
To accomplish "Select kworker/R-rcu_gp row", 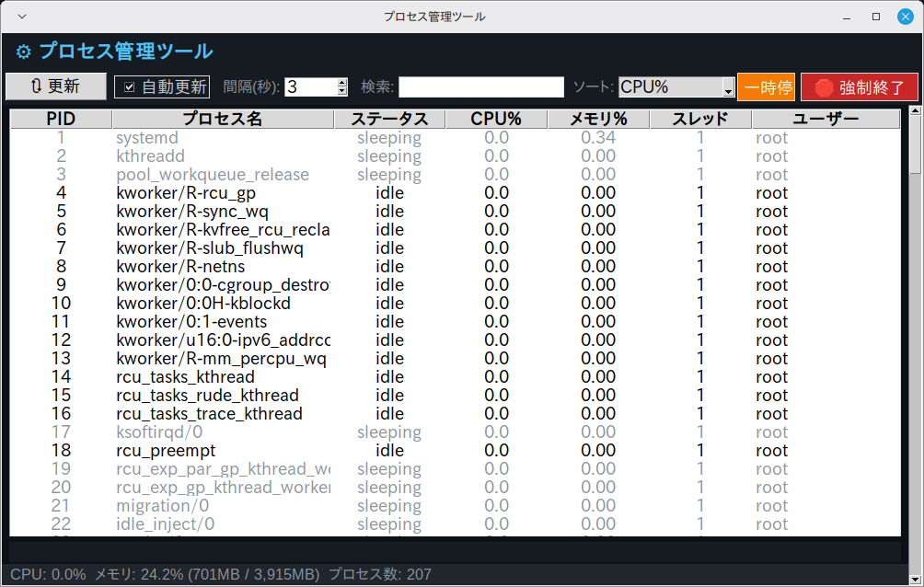I will (x=455, y=192).
